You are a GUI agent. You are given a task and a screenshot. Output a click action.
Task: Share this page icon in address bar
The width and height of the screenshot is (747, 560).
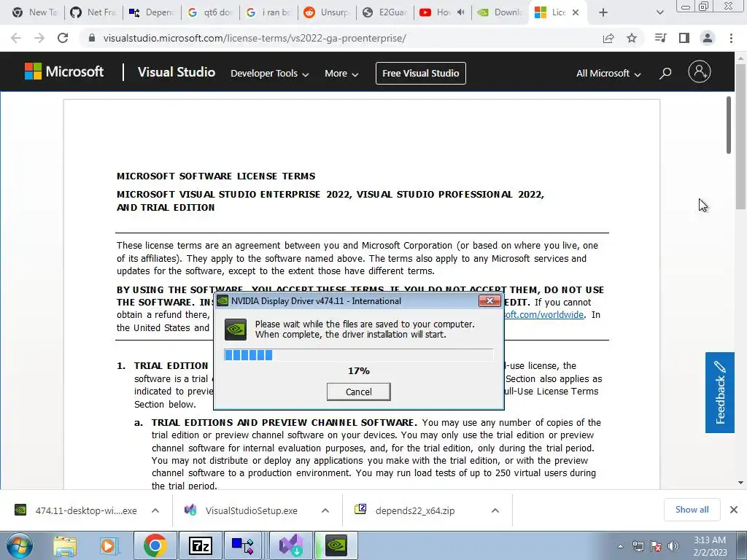pos(608,38)
